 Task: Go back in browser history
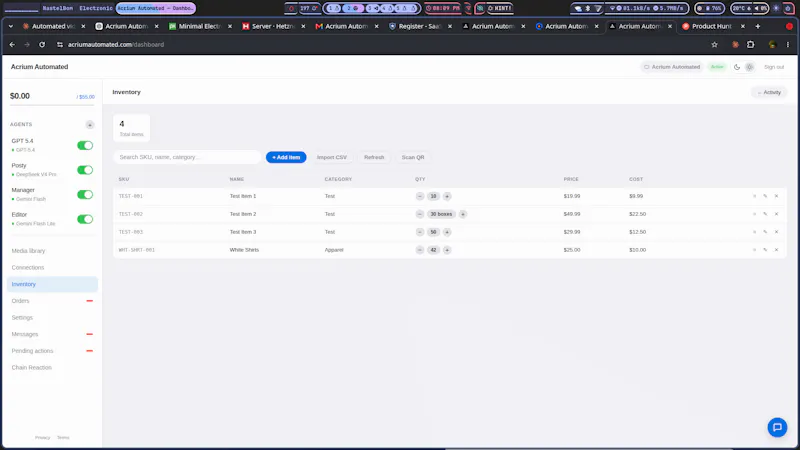click(12, 44)
